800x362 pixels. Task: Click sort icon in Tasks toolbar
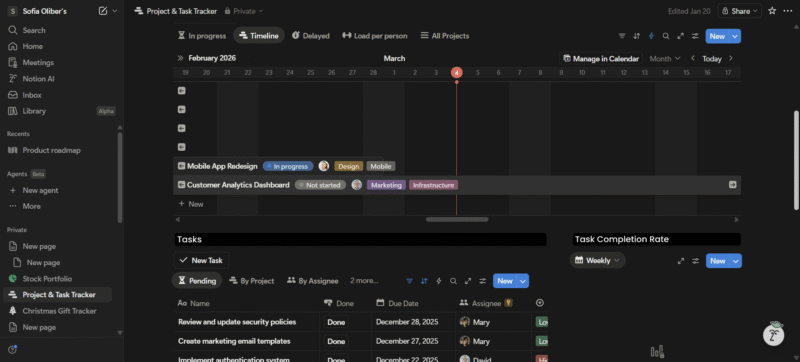pos(424,281)
